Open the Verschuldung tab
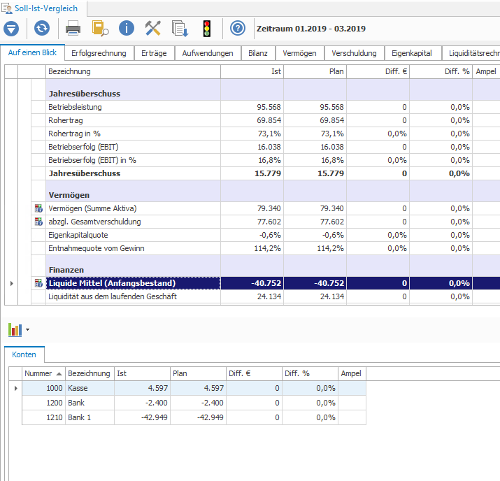Image resolution: width=500 pixels, height=481 pixels. pos(354,53)
